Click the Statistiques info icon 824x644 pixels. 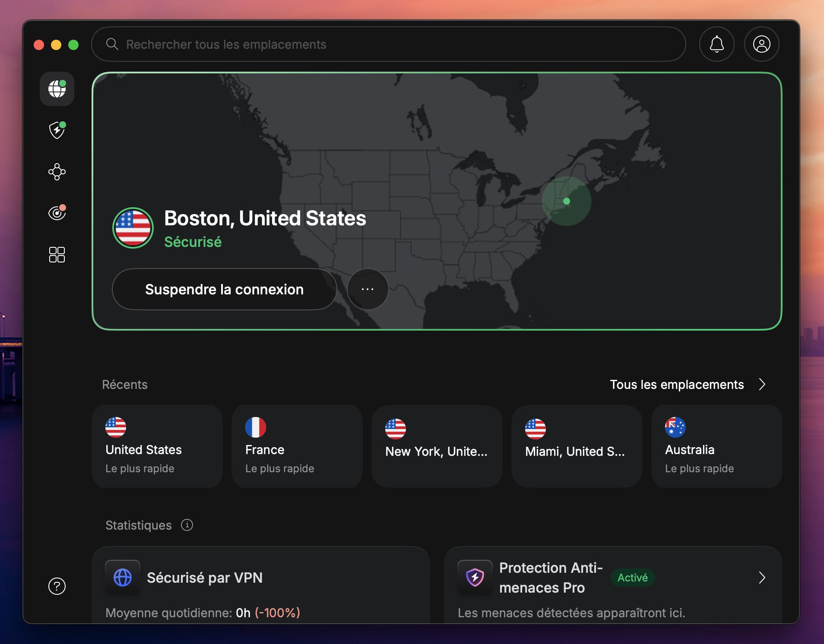(x=186, y=525)
